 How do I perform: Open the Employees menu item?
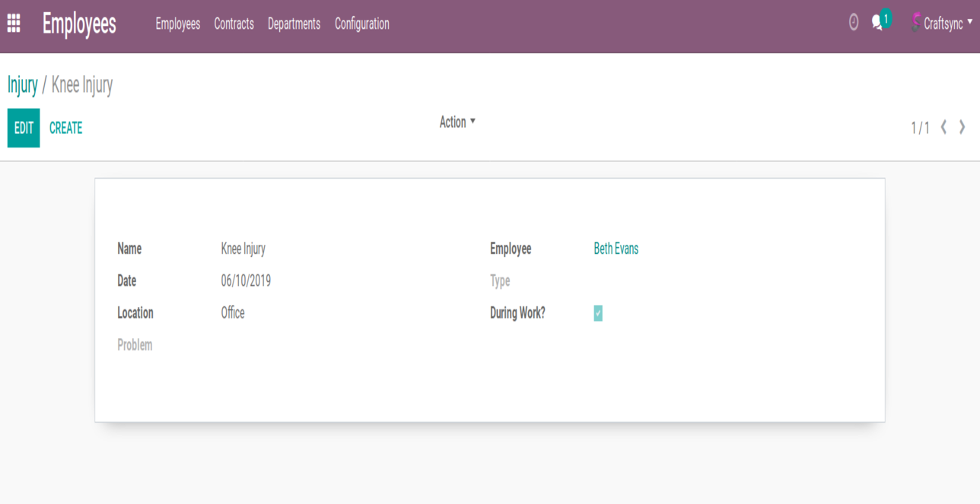(177, 24)
